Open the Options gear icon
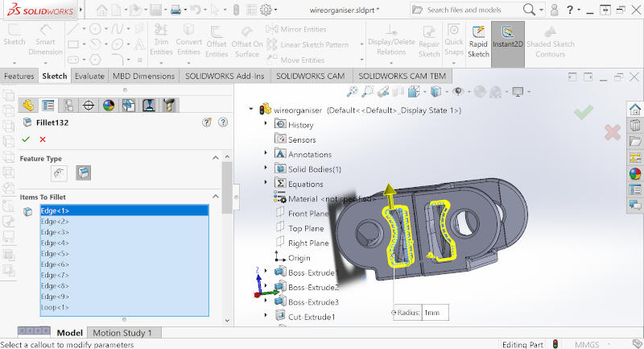 click(266, 10)
